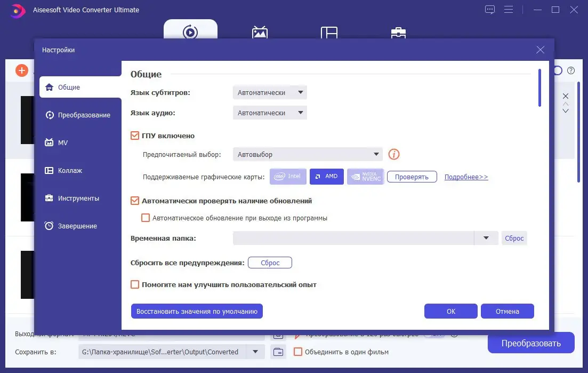This screenshot has height=373, width=588.
Task: Open the Подробнее>> link
Action: click(466, 177)
